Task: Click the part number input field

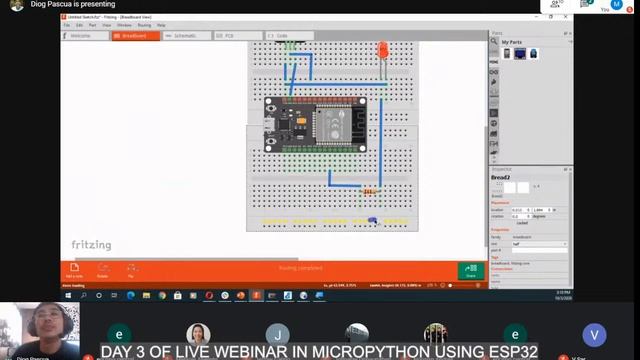Action: [540, 250]
